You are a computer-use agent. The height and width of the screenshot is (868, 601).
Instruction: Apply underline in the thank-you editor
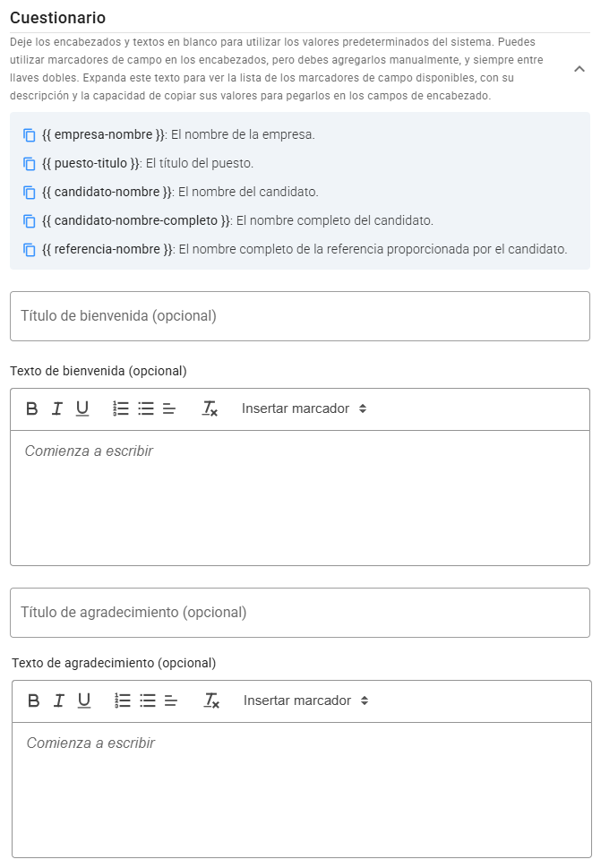[82, 700]
